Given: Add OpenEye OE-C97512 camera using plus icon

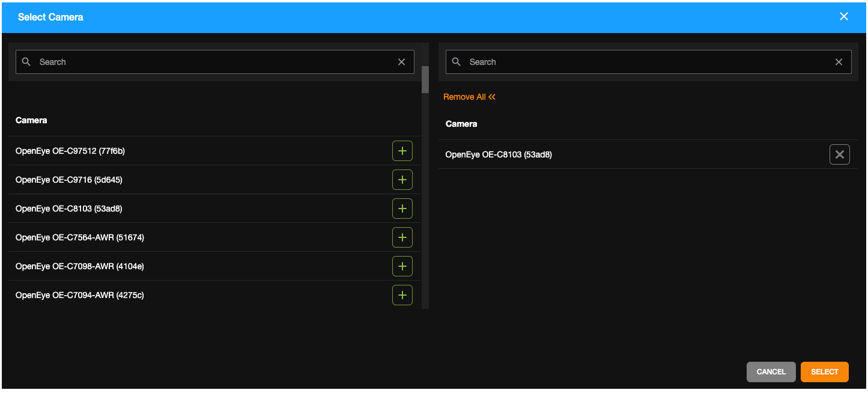Looking at the screenshot, I should [x=402, y=151].
